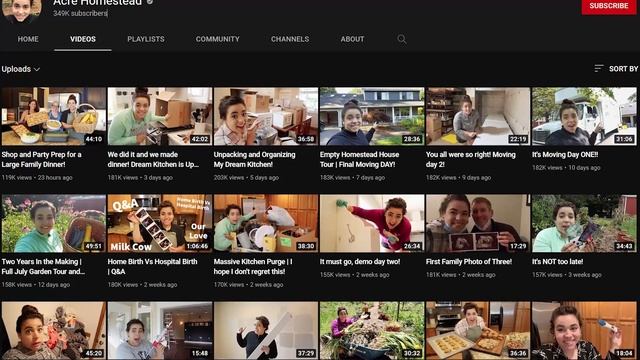Image resolution: width=640 pixels, height=360 pixels.
Task: Click the 49:51 garden tour thumbnail
Action: click(x=53, y=223)
